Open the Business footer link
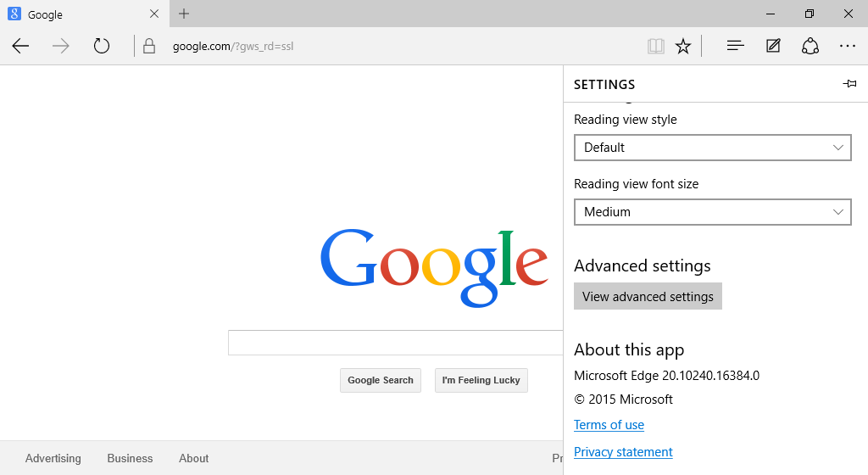868x475 pixels. tap(130, 458)
